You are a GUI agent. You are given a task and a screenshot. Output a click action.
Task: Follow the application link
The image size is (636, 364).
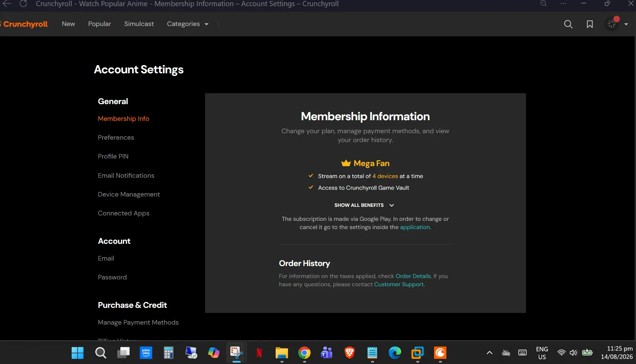coord(415,227)
